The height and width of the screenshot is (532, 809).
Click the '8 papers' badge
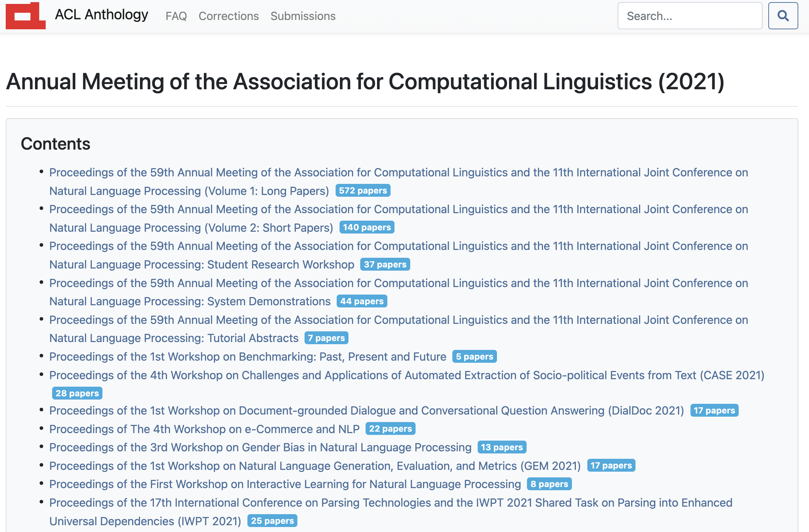549,484
